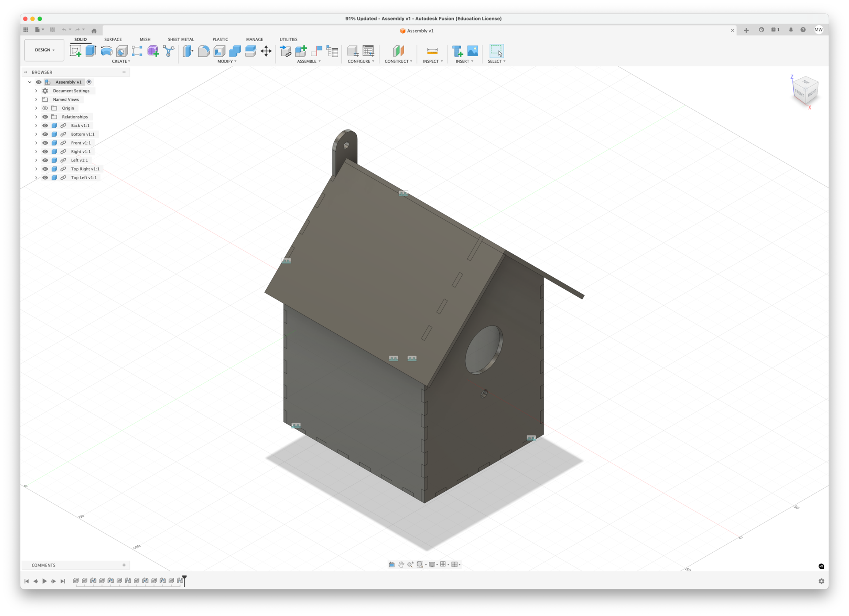The image size is (849, 616).
Task: Click the Insert Component link icon
Action: 286,51
